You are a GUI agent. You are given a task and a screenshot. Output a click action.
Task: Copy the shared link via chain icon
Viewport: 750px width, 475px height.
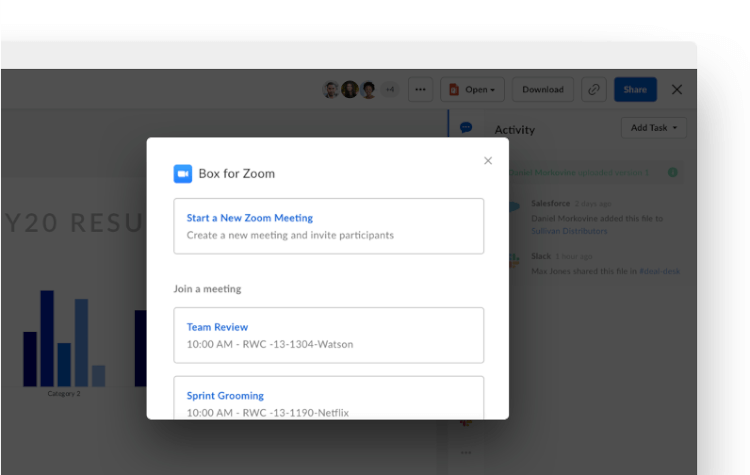tap(594, 90)
